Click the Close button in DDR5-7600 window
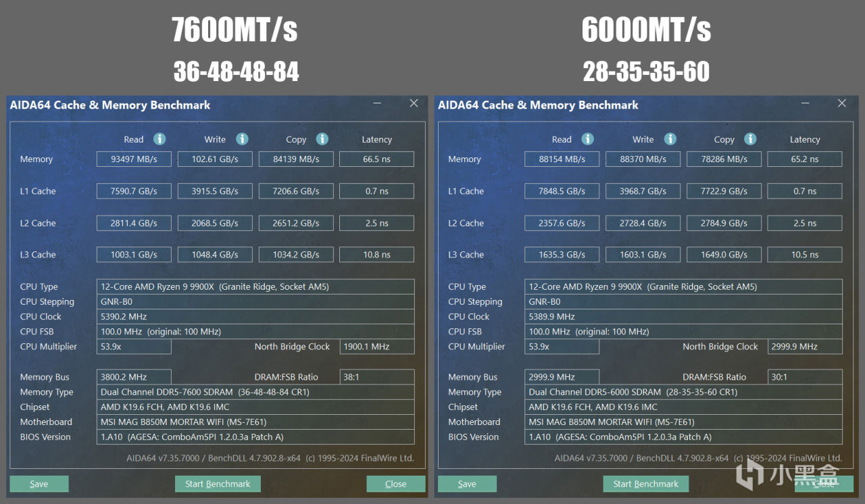Viewport: 865px width, 504px height. coord(396,484)
